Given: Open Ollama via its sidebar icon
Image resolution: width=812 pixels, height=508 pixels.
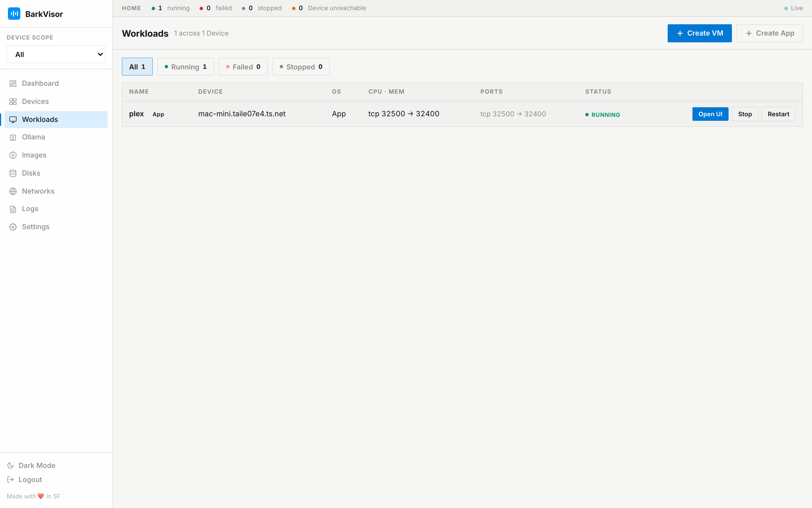Looking at the screenshot, I should (x=13, y=137).
